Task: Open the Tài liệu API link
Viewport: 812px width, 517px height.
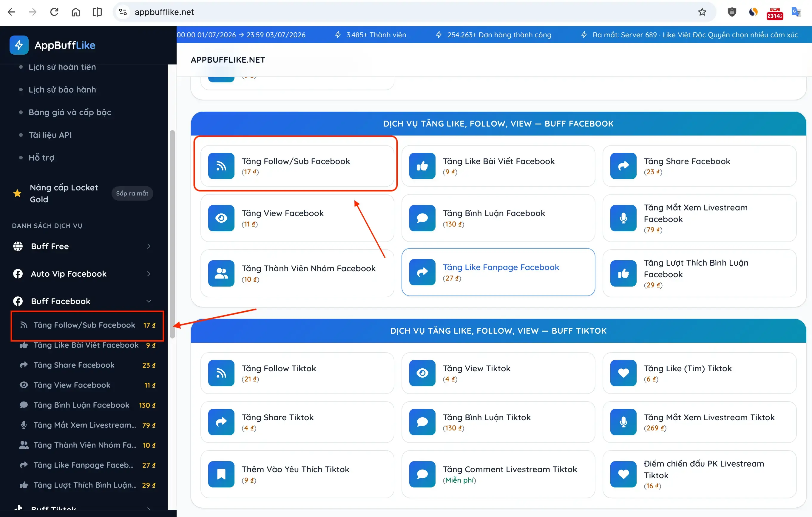Action: pyautogui.click(x=50, y=135)
